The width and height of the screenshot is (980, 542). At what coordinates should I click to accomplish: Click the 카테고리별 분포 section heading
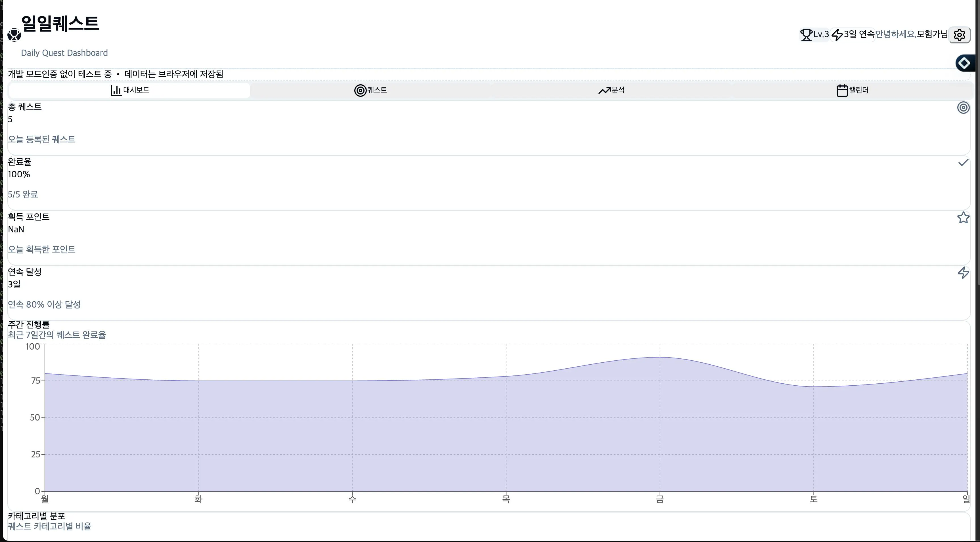point(37,516)
